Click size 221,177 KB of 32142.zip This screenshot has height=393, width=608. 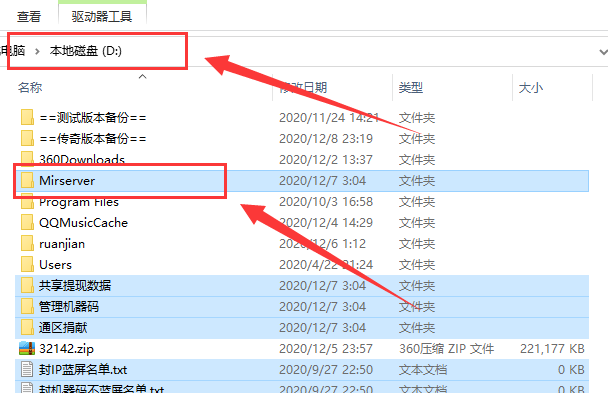pos(552,349)
